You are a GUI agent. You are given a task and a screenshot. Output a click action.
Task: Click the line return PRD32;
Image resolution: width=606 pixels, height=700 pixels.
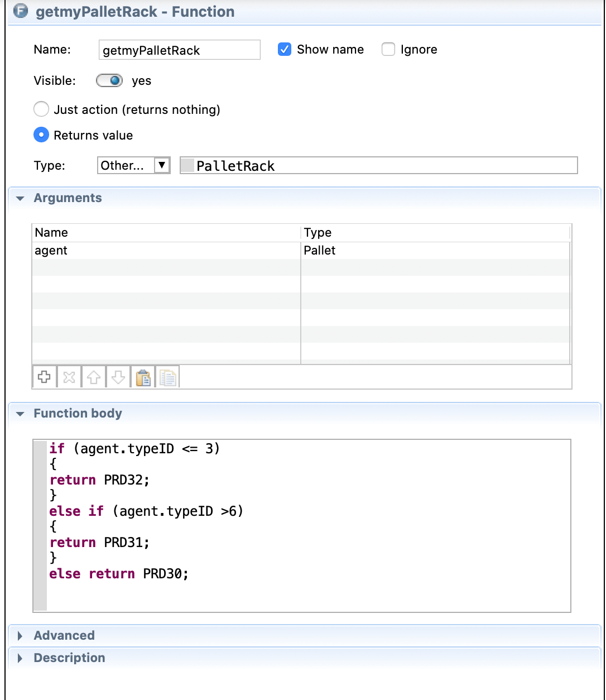[x=100, y=480]
